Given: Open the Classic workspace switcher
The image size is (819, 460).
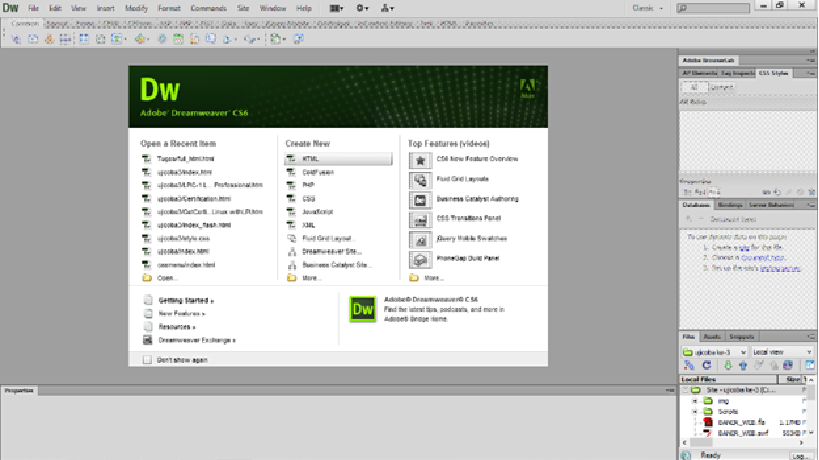Looking at the screenshot, I should [647, 8].
